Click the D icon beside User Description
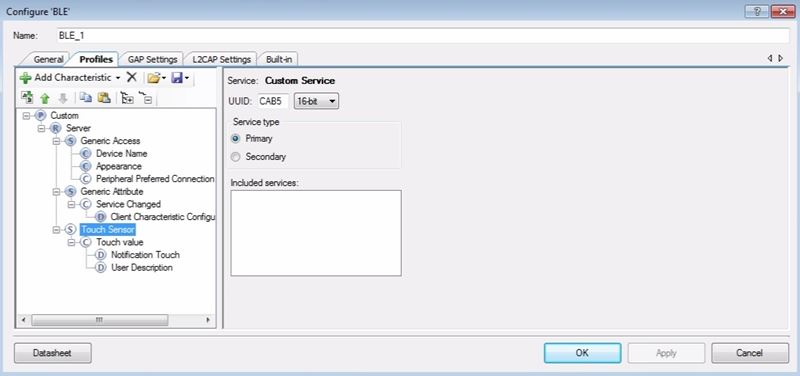The height and width of the screenshot is (376, 800). pyautogui.click(x=102, y=267)
